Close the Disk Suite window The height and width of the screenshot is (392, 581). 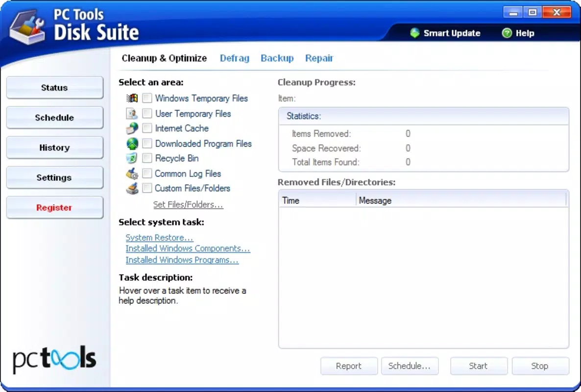coord(557,12)
